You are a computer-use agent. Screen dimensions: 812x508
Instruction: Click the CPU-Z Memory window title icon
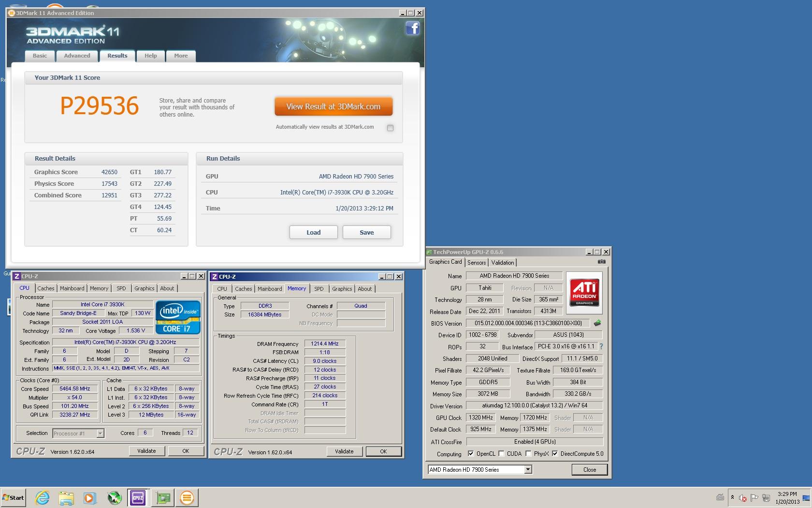214,277
